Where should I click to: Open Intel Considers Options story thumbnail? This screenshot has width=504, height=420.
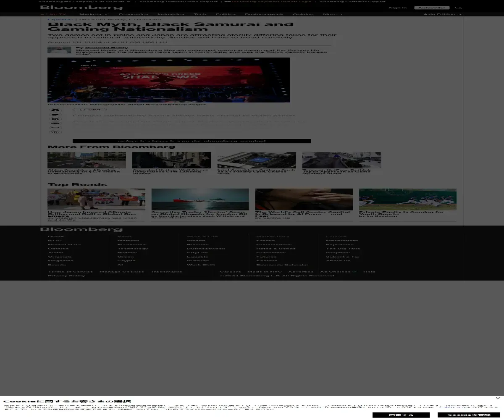tap(257, 160)
